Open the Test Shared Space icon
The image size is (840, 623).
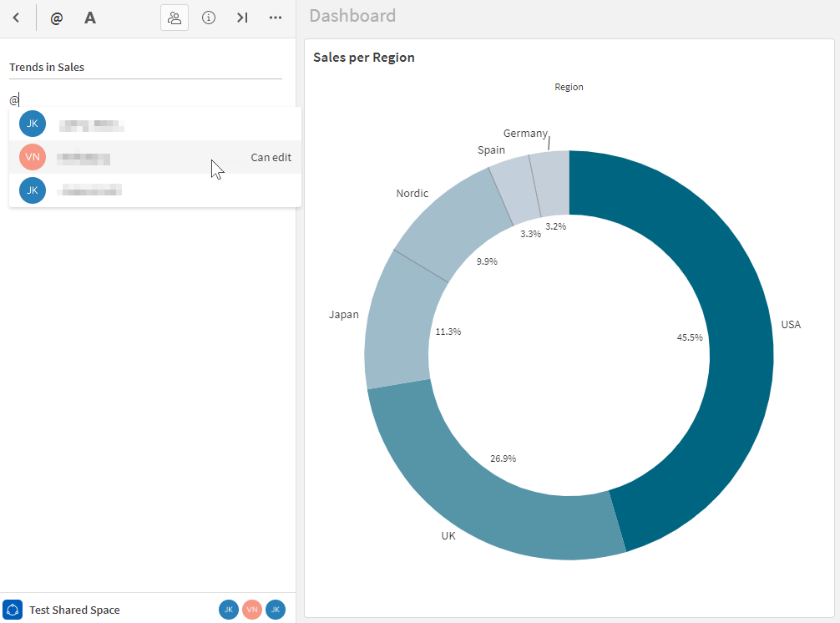click(13, 610)
